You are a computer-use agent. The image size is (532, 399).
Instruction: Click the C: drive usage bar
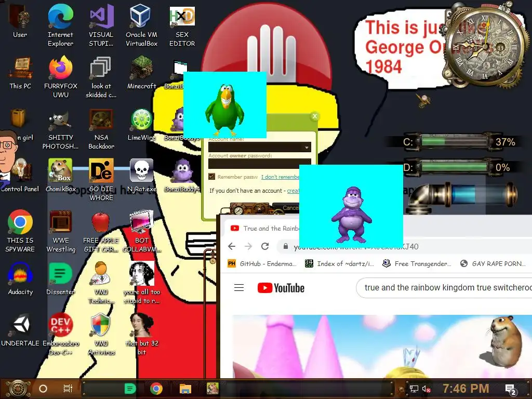454,141
